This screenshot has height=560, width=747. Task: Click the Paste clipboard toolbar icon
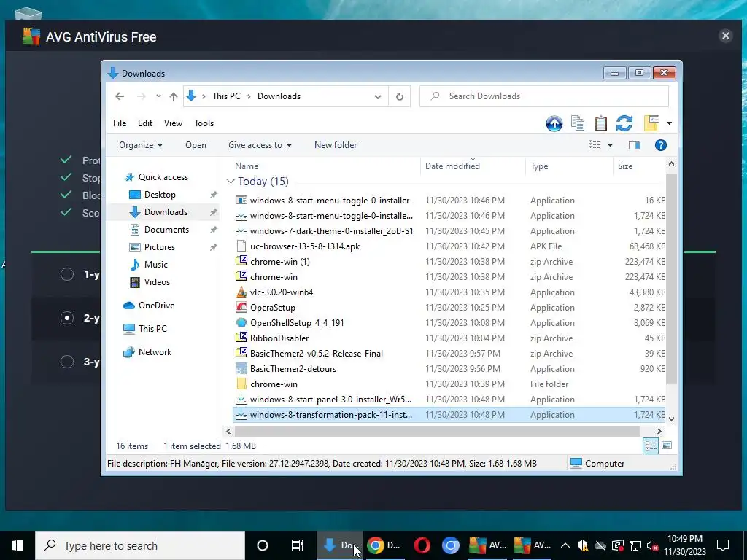pos(601,123)
